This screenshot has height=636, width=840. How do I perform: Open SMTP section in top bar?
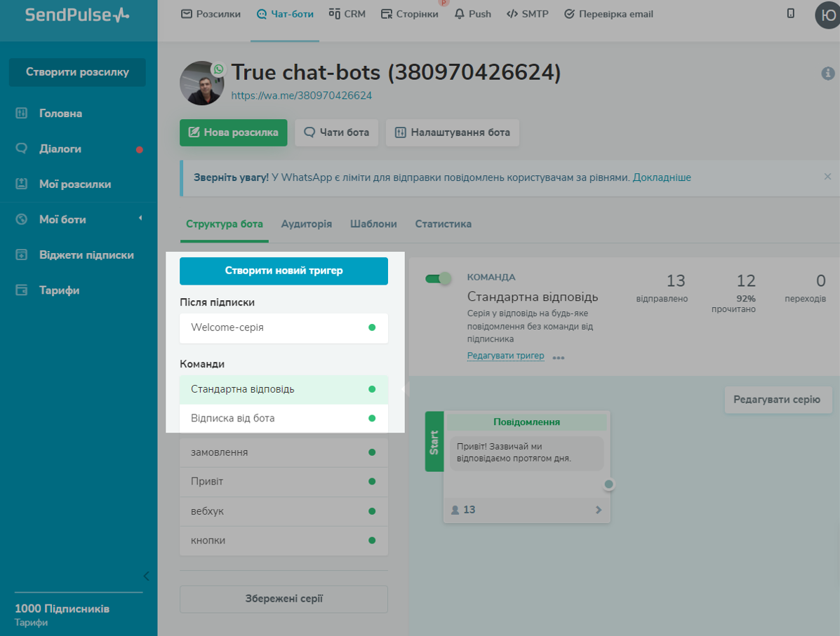point(527,14)
